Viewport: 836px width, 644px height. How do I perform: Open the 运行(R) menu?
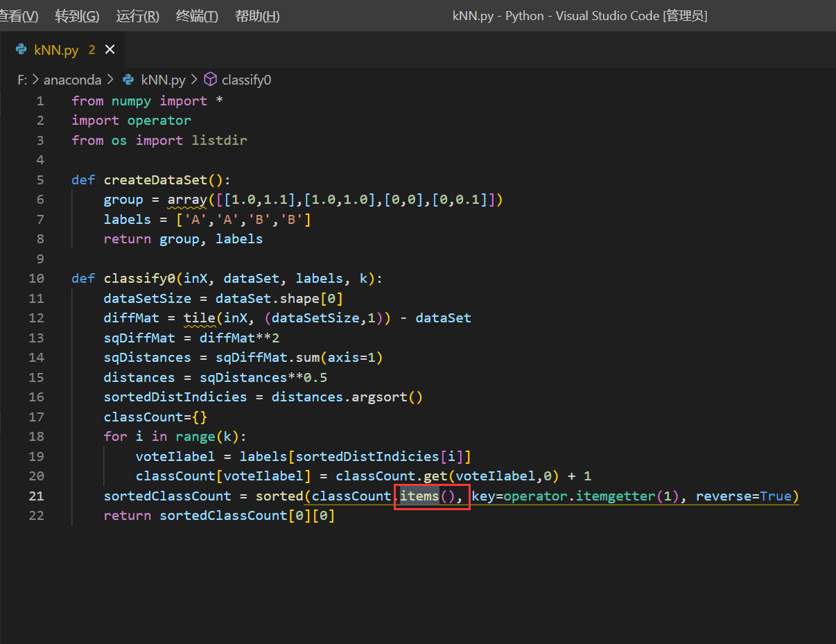pyautogui.click(x=137, y=16)
